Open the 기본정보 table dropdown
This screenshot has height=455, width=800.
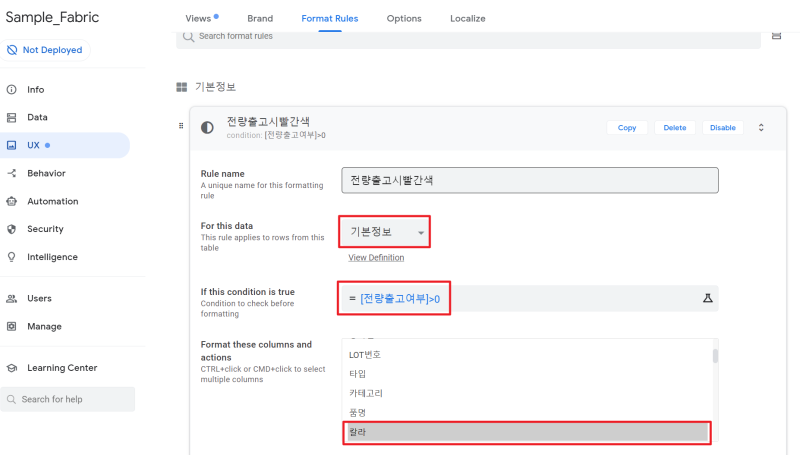point(384,232)
